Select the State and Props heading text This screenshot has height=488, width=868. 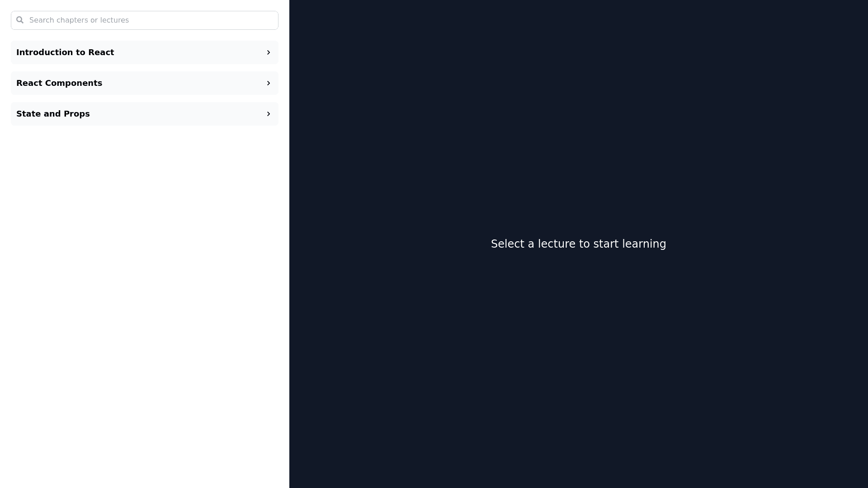(53, 114)
